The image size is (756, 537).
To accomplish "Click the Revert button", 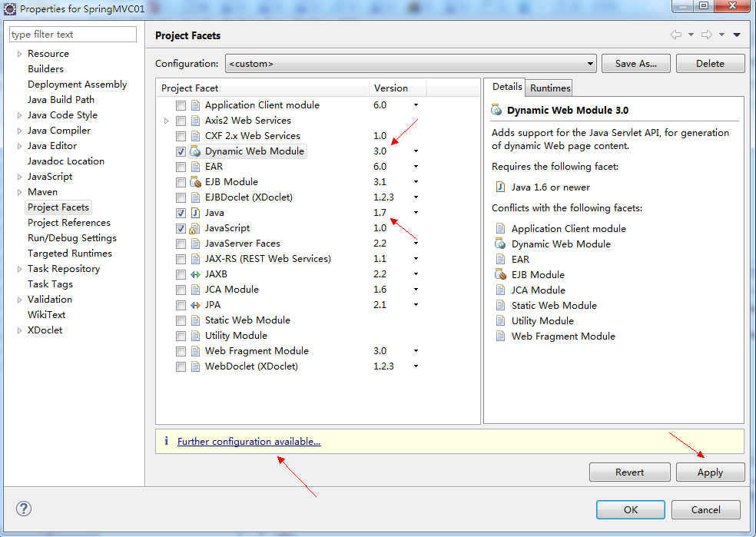I will (x=630, y=472).
